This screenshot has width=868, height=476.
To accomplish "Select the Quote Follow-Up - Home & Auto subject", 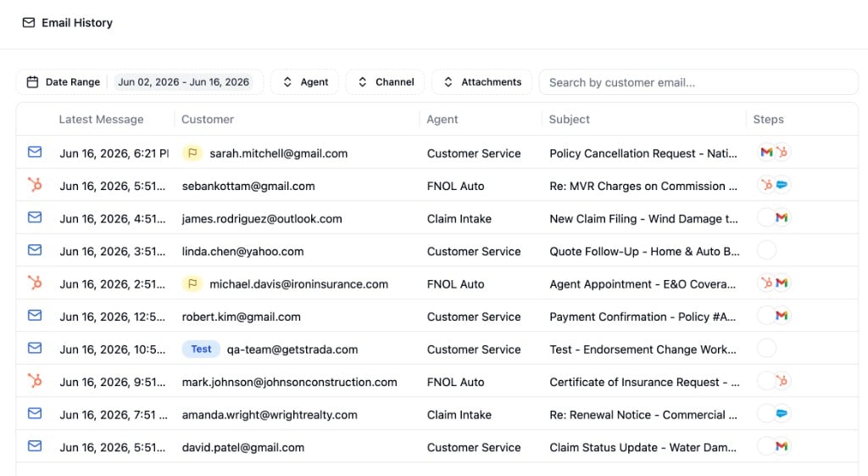I will (x=644, y=252).
